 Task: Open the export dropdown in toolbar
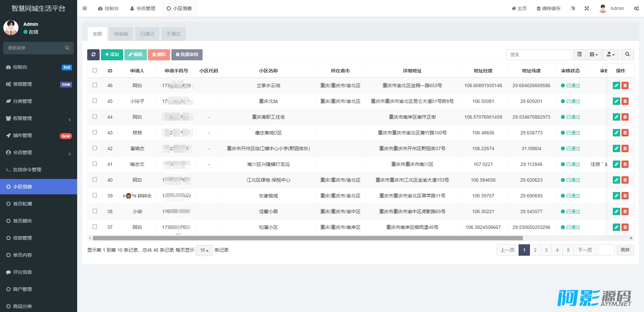coord(610,54)
